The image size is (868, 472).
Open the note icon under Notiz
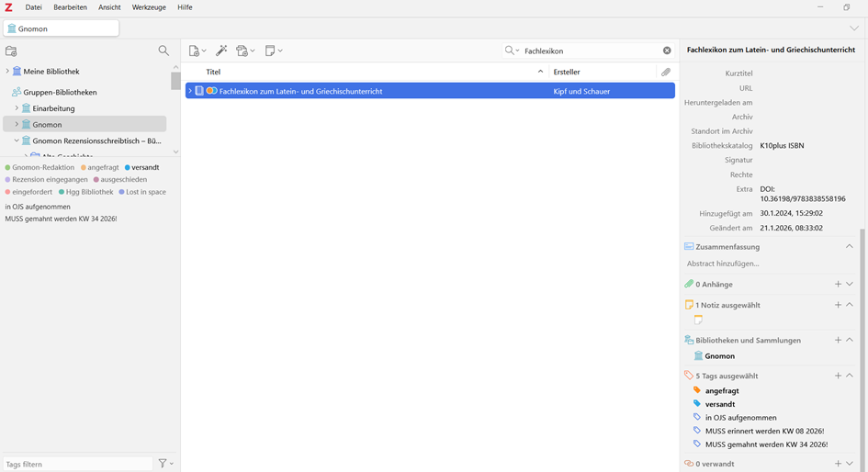click(698, 320)
